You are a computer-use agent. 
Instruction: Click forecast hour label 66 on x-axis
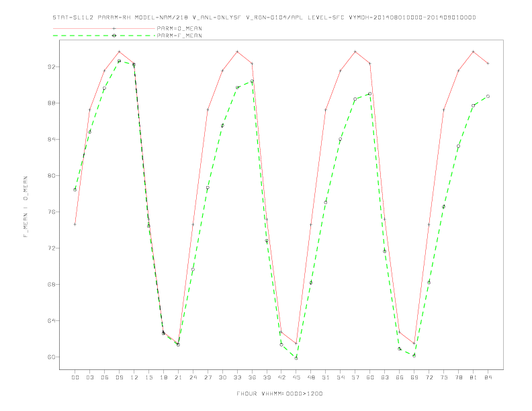click(x=400, y=377)
